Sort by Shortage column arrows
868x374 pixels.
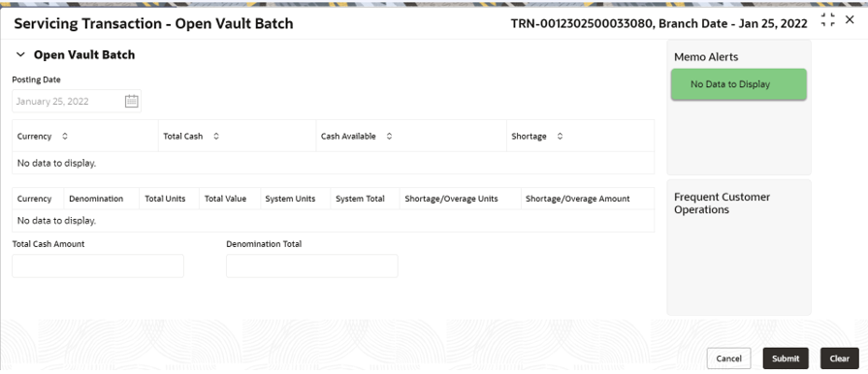tap(560, 136)
